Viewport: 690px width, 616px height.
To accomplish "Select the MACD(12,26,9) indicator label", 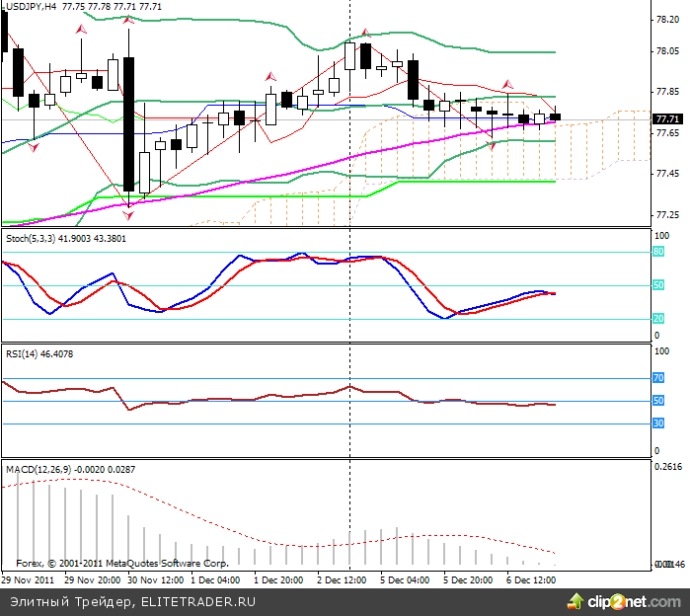I will coord(36,465).
